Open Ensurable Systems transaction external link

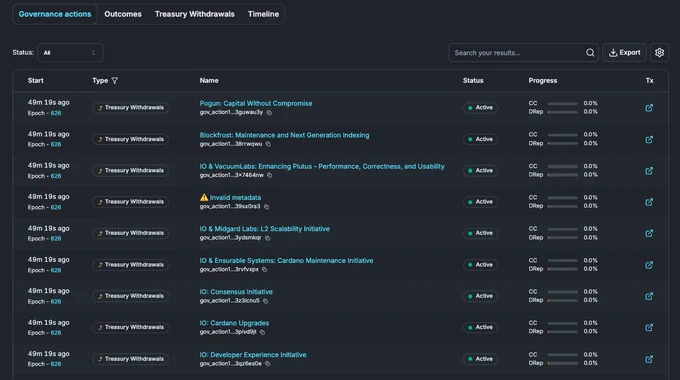click(649, 265)
